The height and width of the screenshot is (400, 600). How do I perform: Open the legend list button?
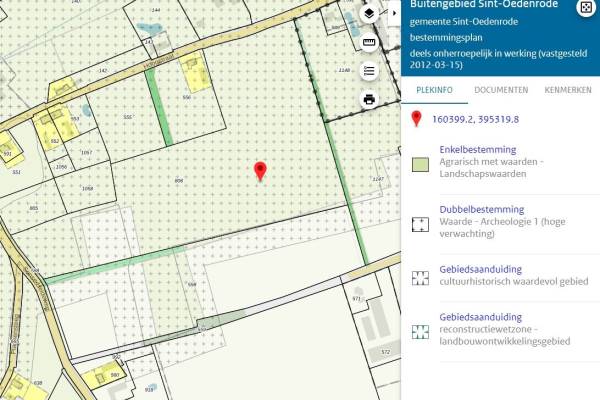[x=369, y=70]
